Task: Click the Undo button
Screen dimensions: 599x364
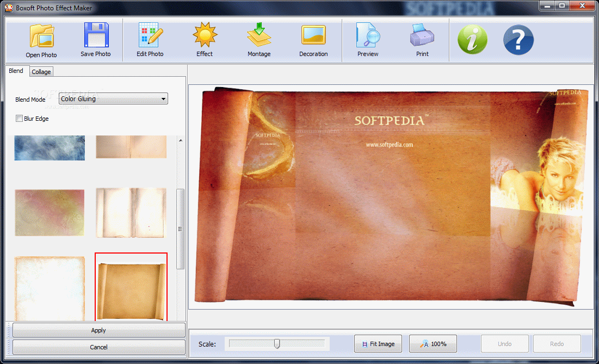Action: (x=505, y=344)
